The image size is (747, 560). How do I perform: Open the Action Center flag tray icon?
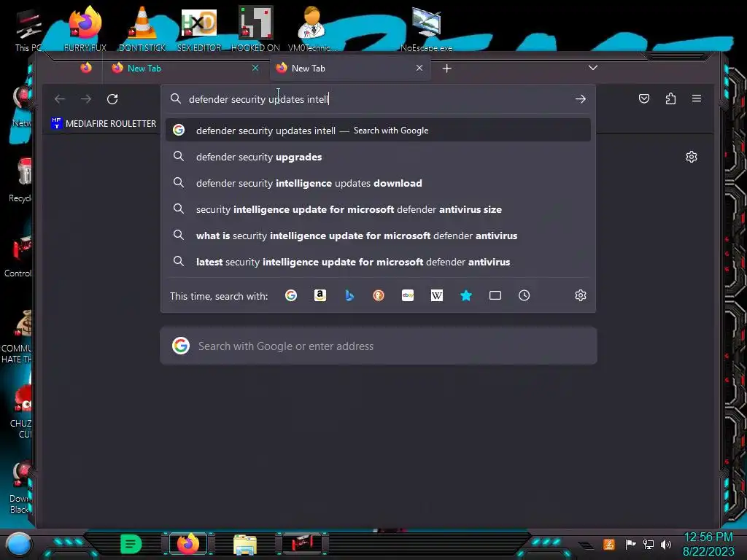point(630,544)
